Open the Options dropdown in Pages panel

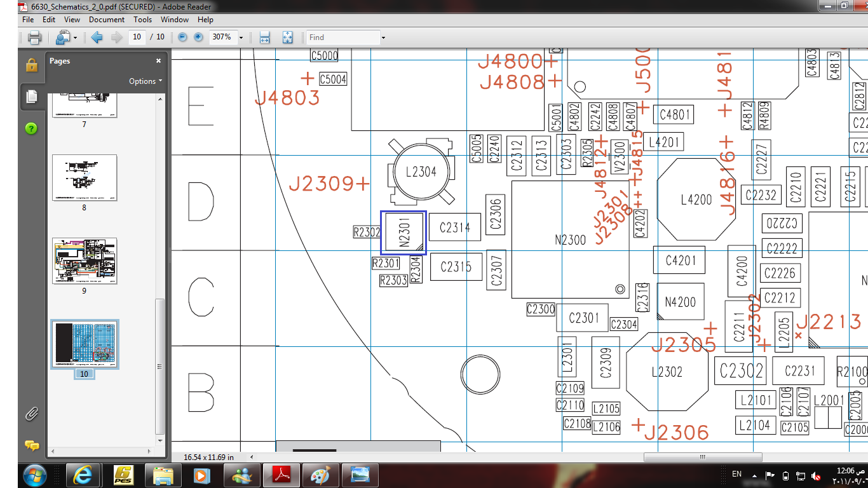click(146, 81)
